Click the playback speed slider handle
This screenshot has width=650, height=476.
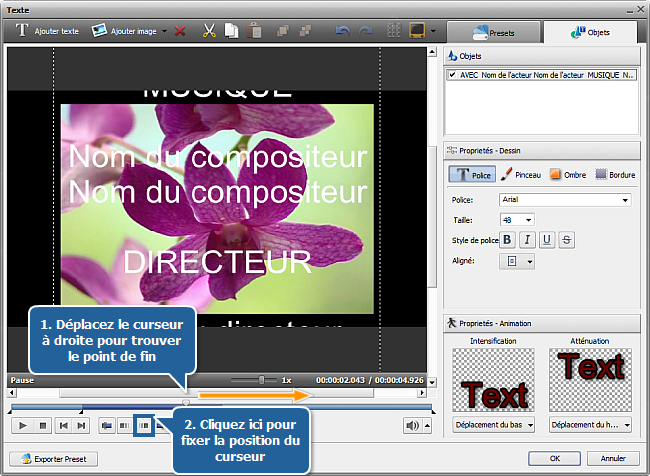click(262, 380)
